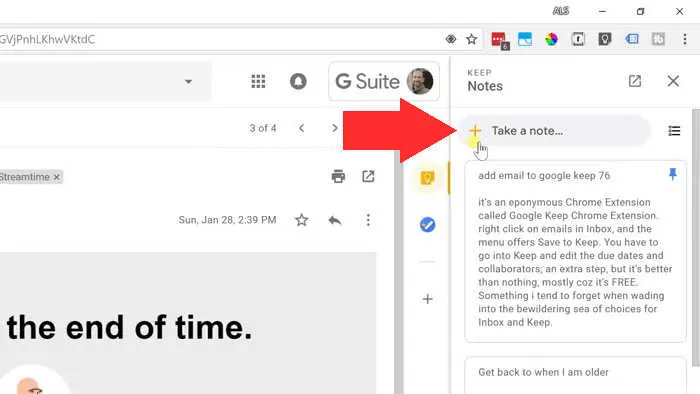Click the '3 of 4' conversation counter
Screen dimensions: 700x394
tap(263, 129)
